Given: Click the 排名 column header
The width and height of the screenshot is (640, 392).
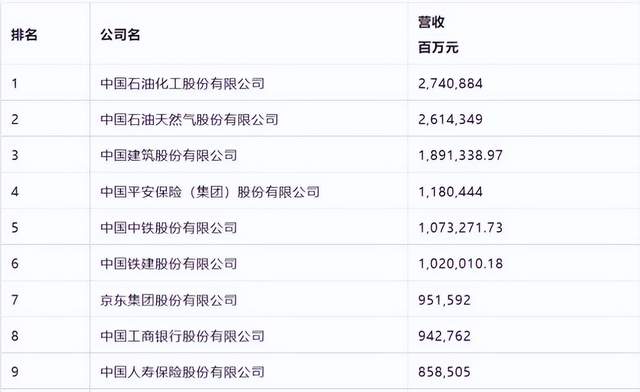Looking at the screenshot, I should (24, 35).
